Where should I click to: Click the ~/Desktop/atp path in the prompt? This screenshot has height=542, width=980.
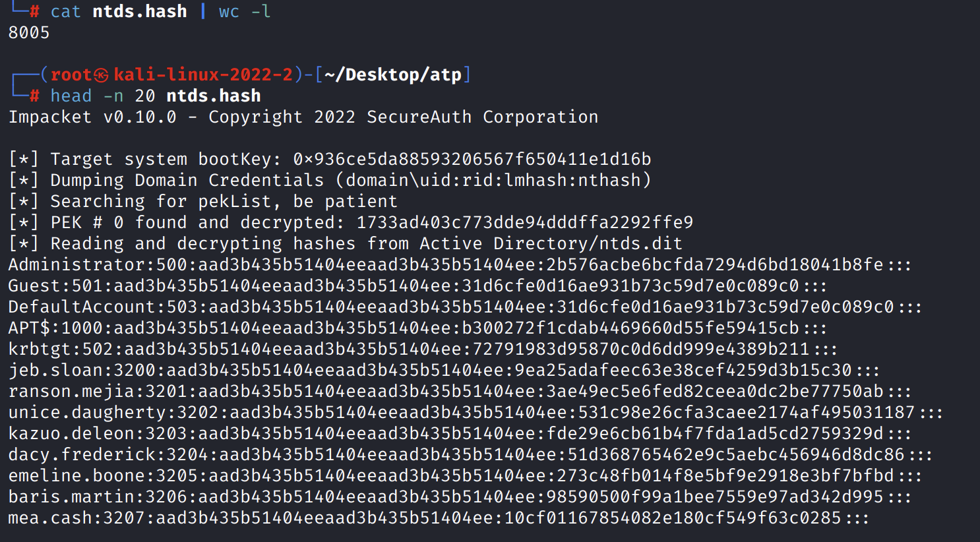pyautogui.click(x=393, y=75)
